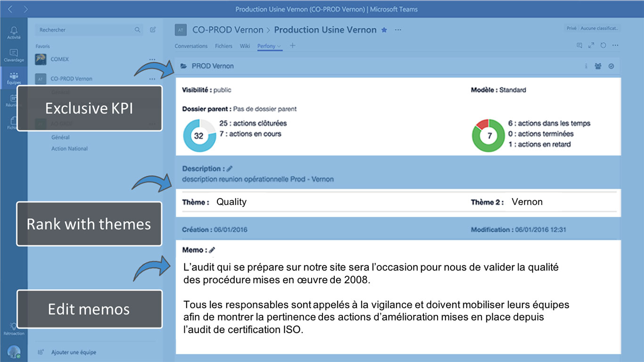644x362 pixels.
Task: Click the green donut chart showing 7
Action: 488,136
